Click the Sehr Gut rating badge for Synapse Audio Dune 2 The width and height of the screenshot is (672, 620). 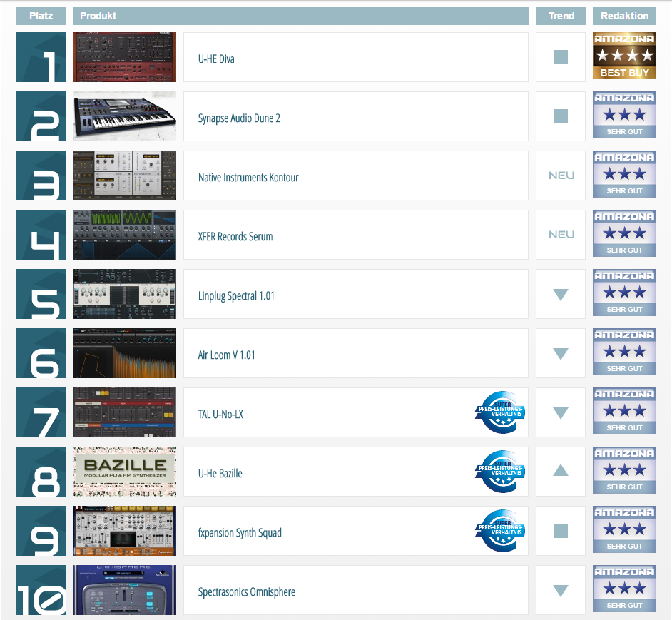624,115
